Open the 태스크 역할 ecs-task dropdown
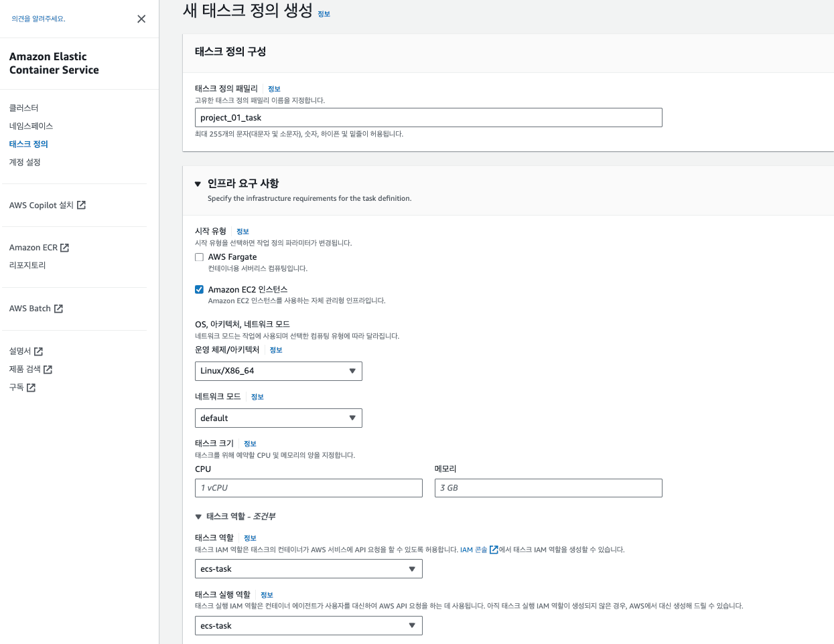The height and width of the screenshot is (644, 834). click(309, 569)
